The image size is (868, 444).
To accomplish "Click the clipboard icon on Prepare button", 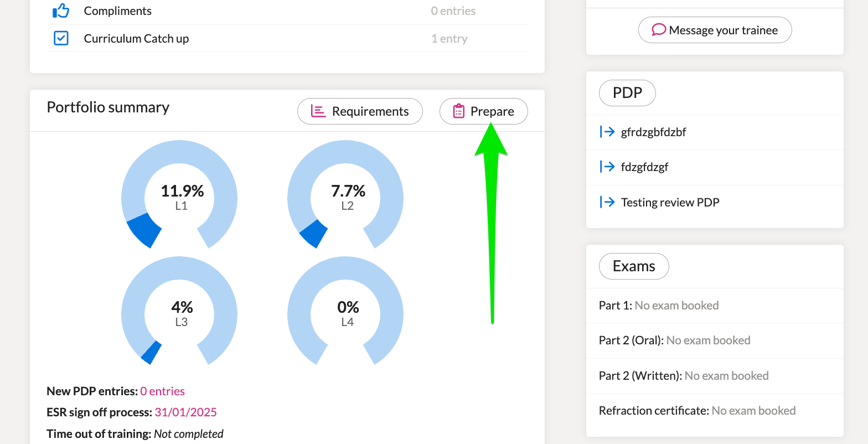I will click(458, 111).
